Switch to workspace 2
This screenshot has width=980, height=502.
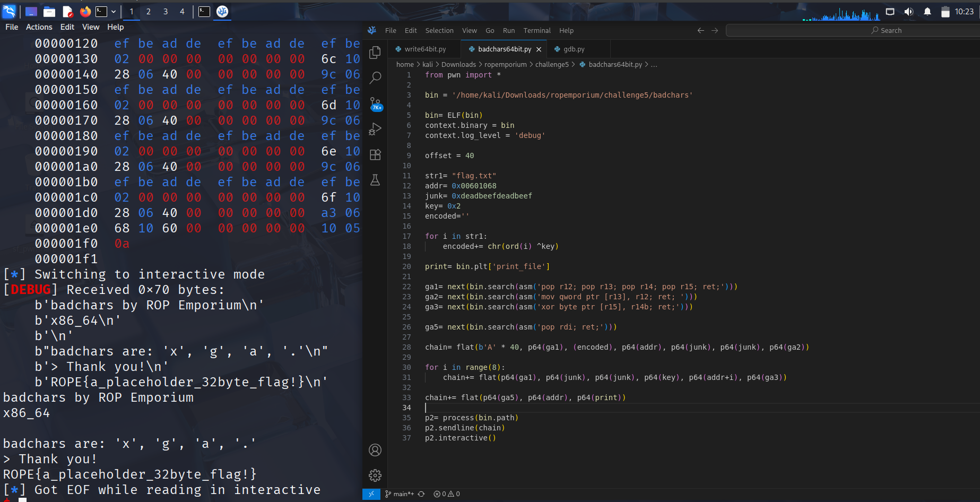(x=149, y=11)
